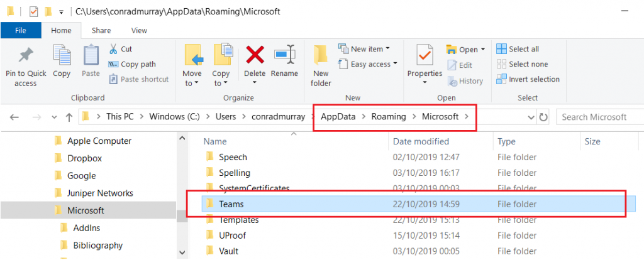Click the Cut scissors icon
Image resolution: width=644 pixels, height=260 pixels.
(113, 49)
